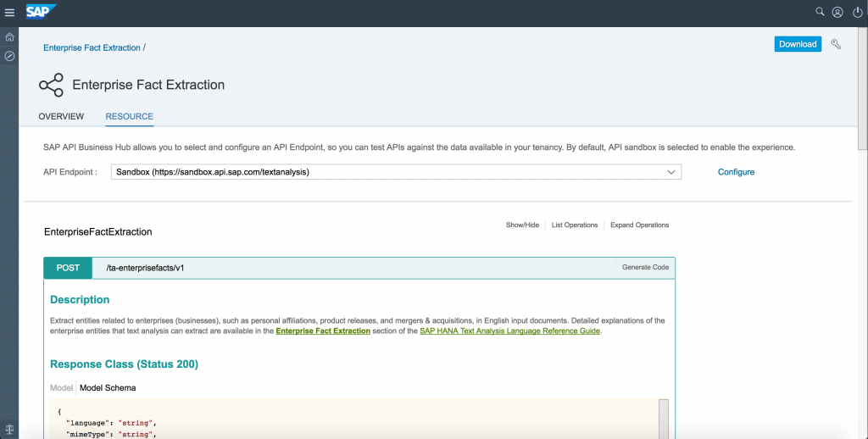Click List Operations
The height and width of the screenshot is (439, 868).
click(x=575, y=225)
